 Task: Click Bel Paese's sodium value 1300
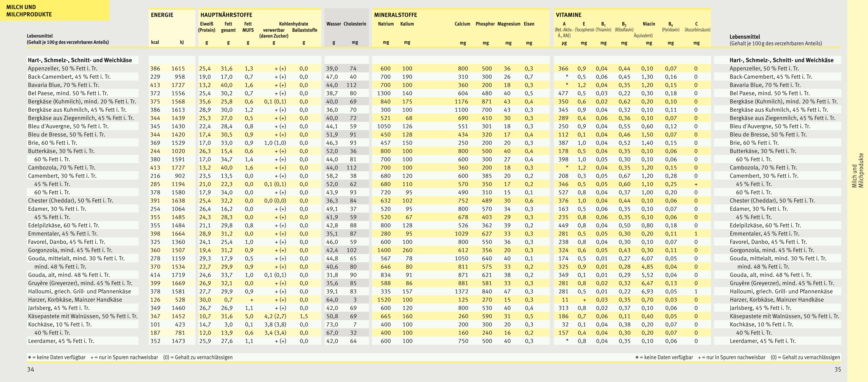click(x=384, y=94)
